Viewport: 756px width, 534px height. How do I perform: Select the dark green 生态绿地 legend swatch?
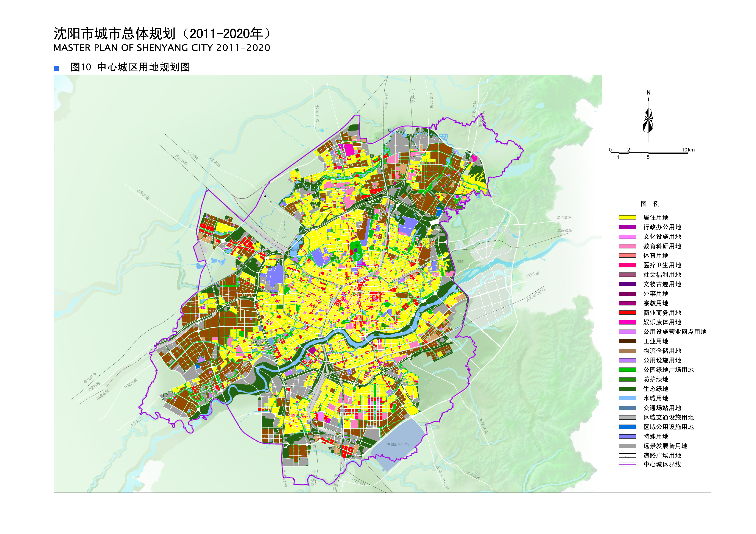(x=627, y=389)
